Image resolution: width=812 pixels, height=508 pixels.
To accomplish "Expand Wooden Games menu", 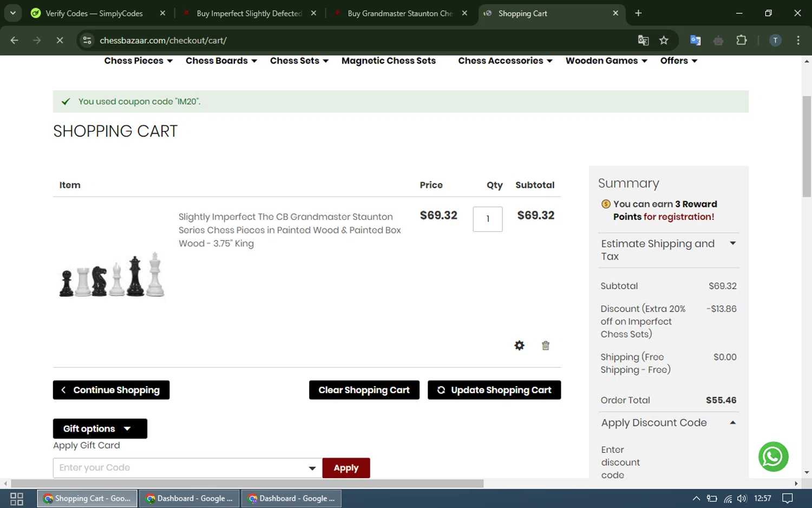I will coord(606,61).
